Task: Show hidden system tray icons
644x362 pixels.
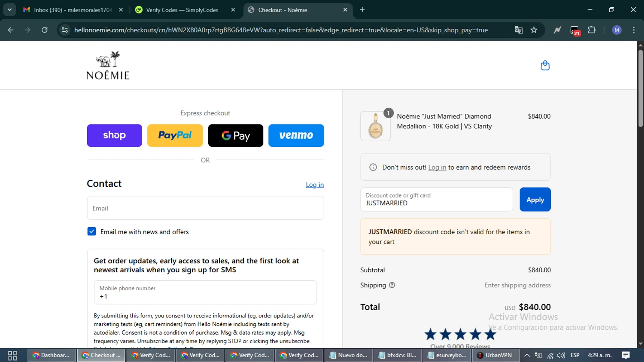Action: tap(527, 356)
